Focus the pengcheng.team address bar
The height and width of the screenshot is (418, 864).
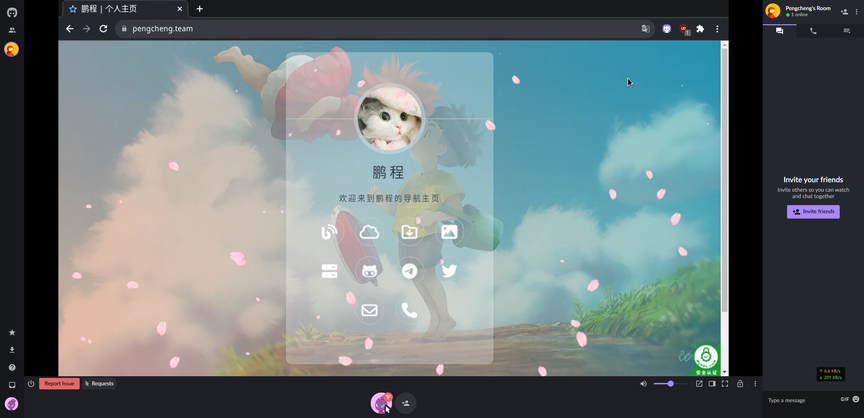(385, 29)
